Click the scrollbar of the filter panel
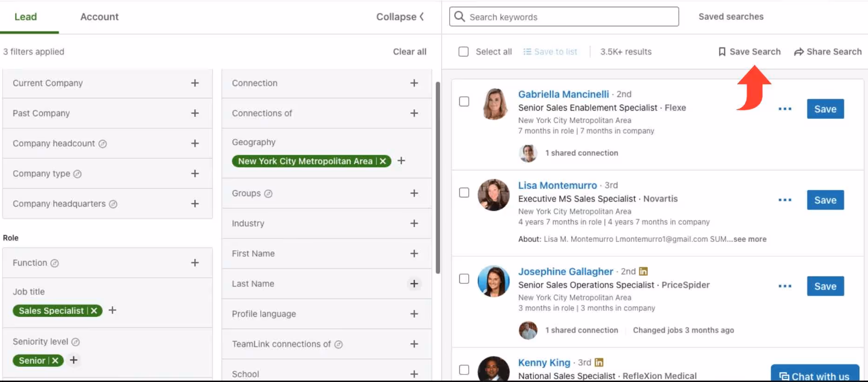This screenshot has height=382, width=868. tap(437, 178)
